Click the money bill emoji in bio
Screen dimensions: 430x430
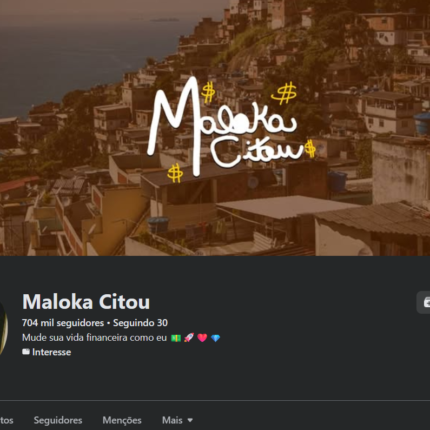[176, 338]
